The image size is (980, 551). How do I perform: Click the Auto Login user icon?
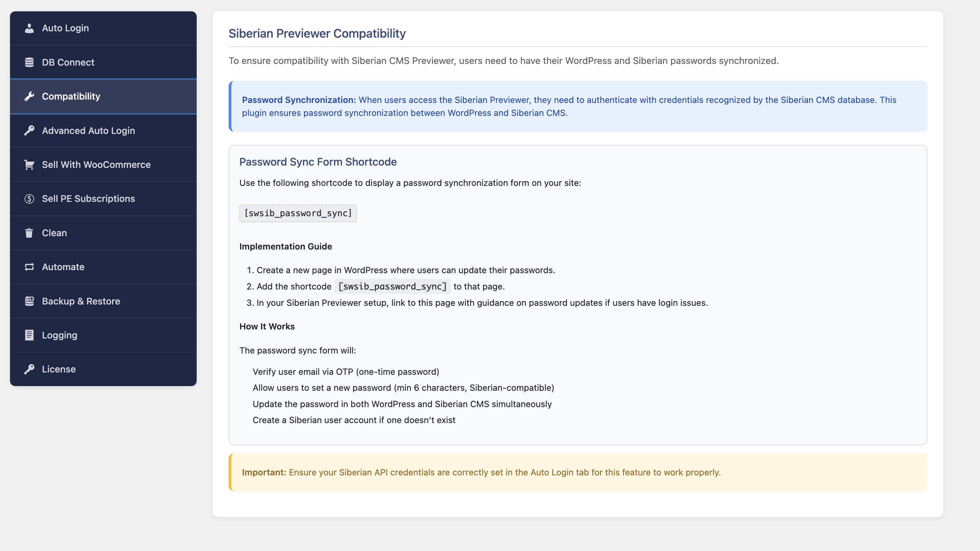point(29,28)
